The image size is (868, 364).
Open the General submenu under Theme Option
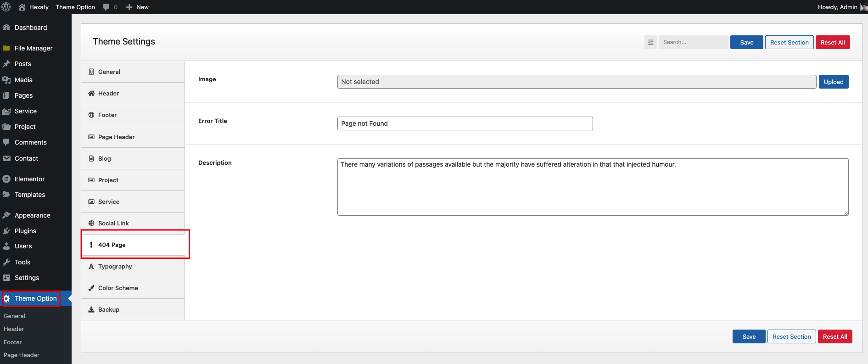[14, 316]
